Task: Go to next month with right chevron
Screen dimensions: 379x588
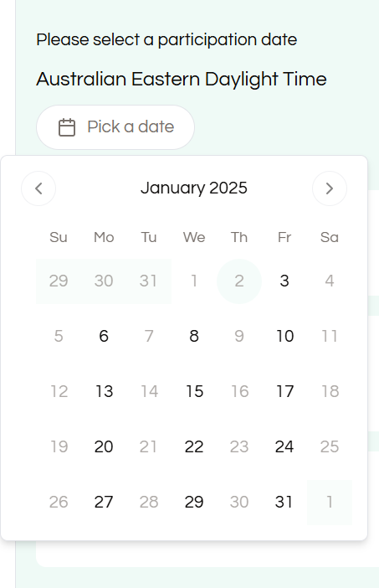Action: pyautogui.click(x=330, y=188)
